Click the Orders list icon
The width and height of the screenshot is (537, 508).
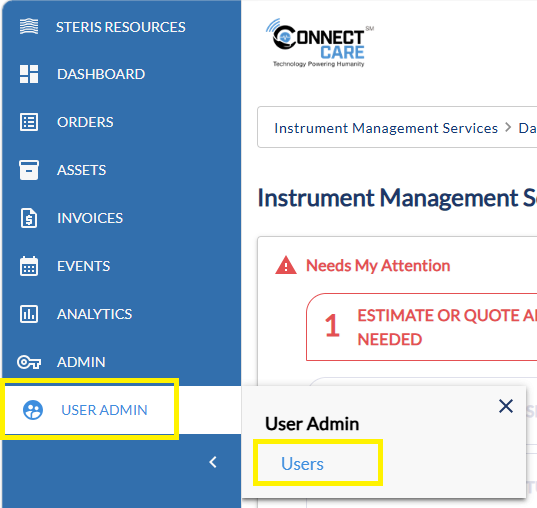(29, 122)
